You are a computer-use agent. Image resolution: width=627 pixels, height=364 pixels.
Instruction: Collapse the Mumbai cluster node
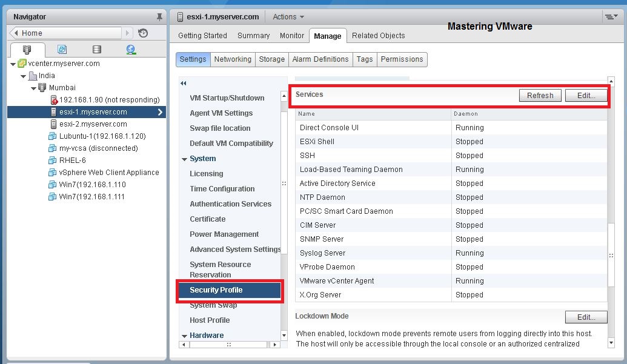(x=33, y=88)
